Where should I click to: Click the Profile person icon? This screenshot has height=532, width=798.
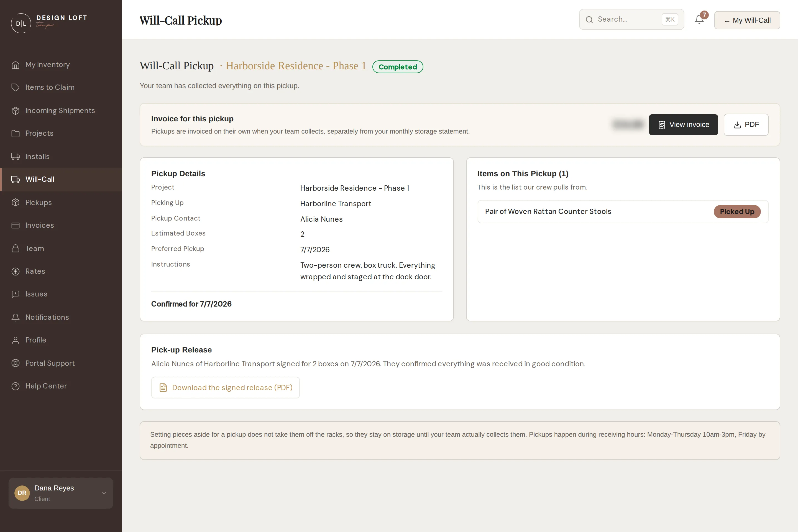[15, 340]
